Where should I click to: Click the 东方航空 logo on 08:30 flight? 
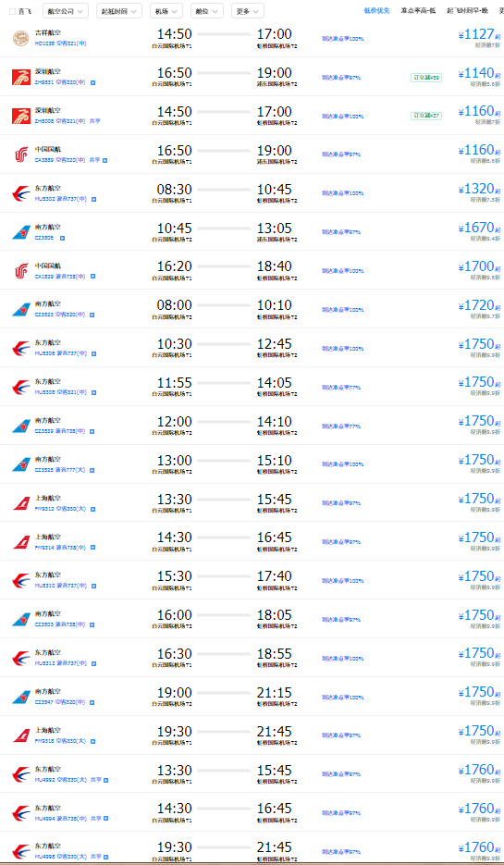click(21, 193)
